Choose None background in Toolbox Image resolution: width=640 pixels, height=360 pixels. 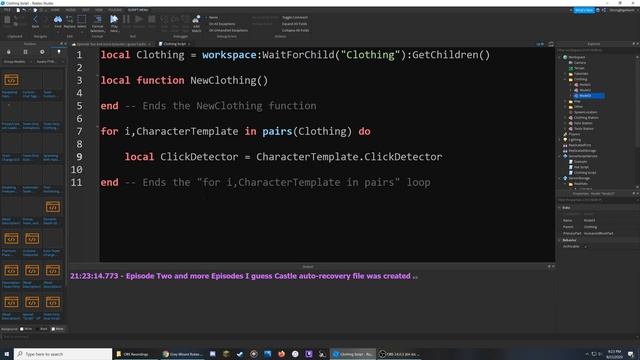(57, 329)
